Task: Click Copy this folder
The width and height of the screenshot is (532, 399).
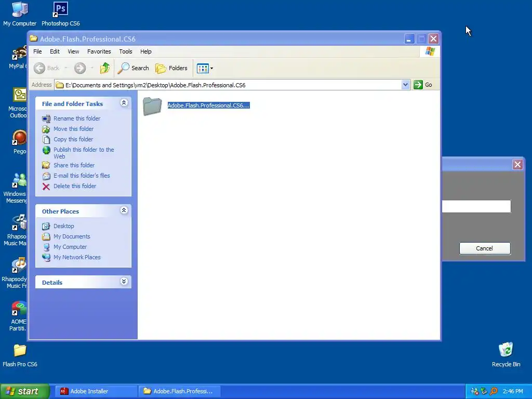Action: (73, 139)
